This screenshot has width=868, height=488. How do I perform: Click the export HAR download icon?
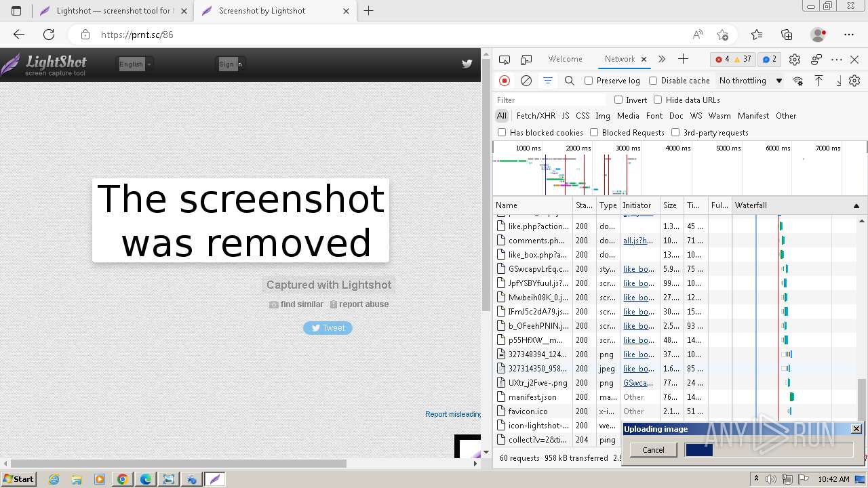[839, 81]
